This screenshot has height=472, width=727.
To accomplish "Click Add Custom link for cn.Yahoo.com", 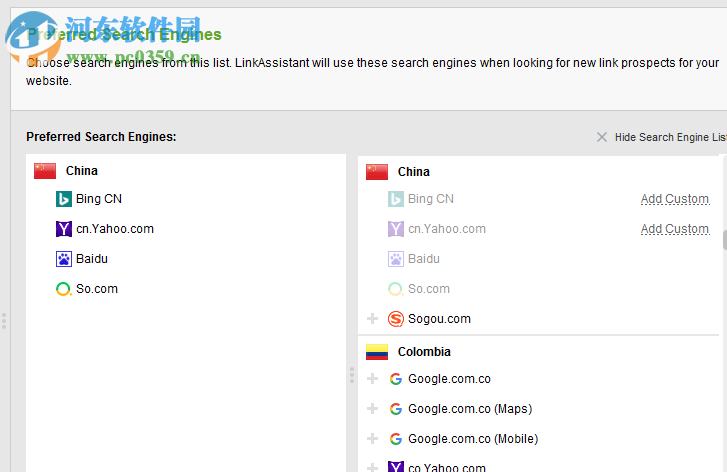I will pos(675,229).
